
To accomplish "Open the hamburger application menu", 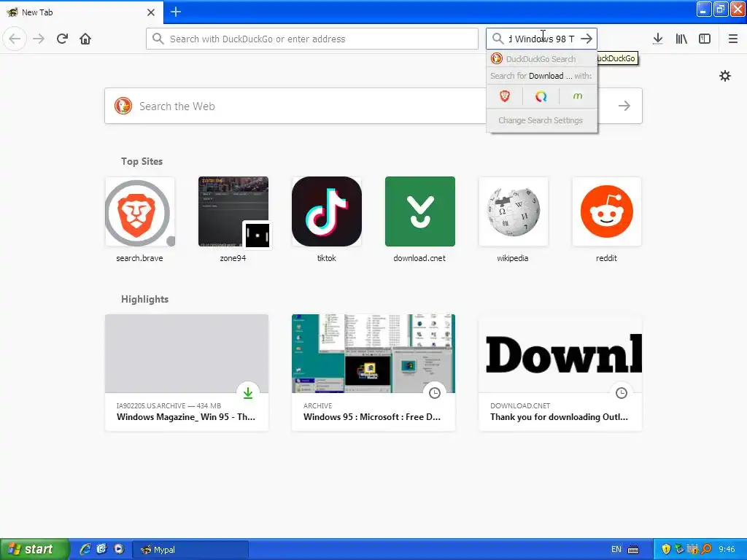I will pos(732,39).
